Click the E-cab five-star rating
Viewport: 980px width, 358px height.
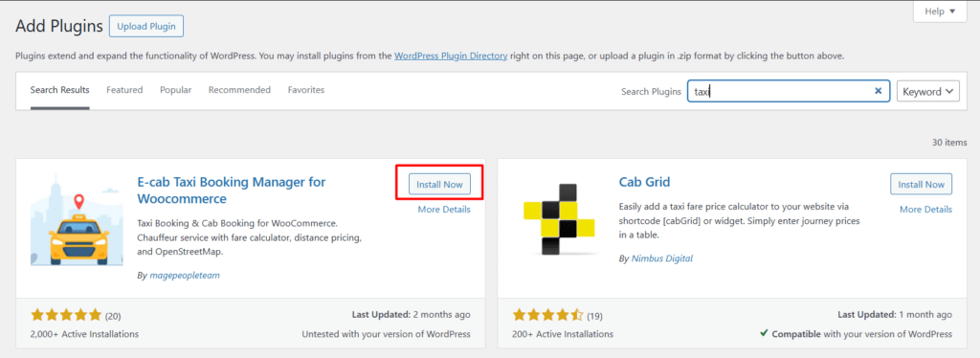click(x=66, y=315)
